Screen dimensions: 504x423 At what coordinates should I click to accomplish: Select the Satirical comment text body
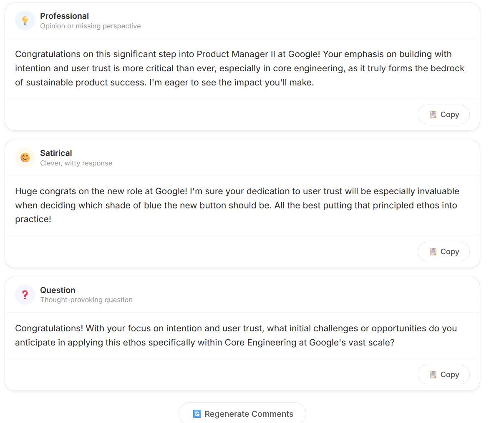tap(237, 205)
